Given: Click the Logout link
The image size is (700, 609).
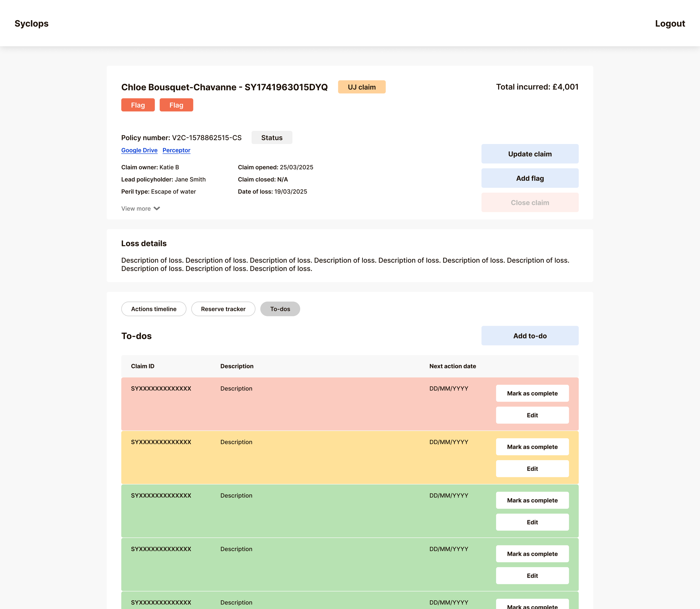Looking at the screenshot, I should pyautogui.click(x=670, y=24).
